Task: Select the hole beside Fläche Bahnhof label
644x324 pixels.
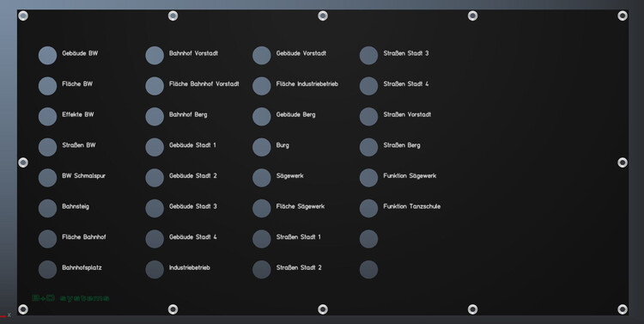Action: [x=47, y=239]
